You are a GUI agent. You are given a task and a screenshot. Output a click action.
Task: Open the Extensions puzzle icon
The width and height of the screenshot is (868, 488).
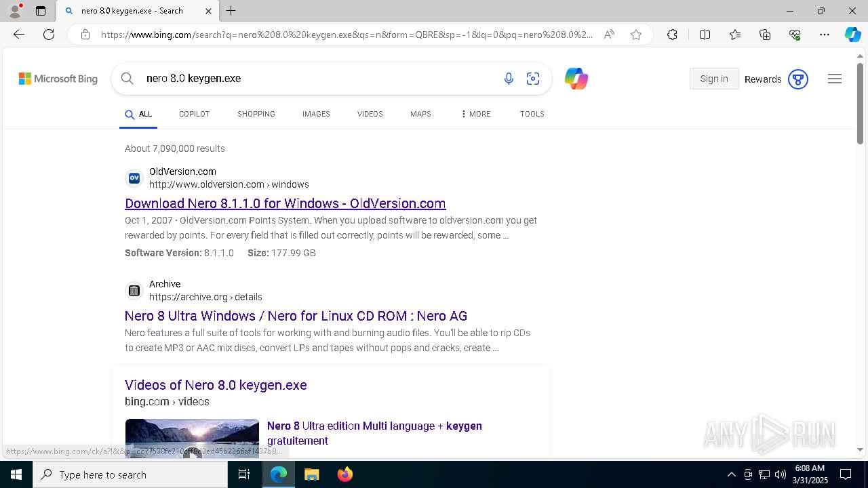point(672,35)
